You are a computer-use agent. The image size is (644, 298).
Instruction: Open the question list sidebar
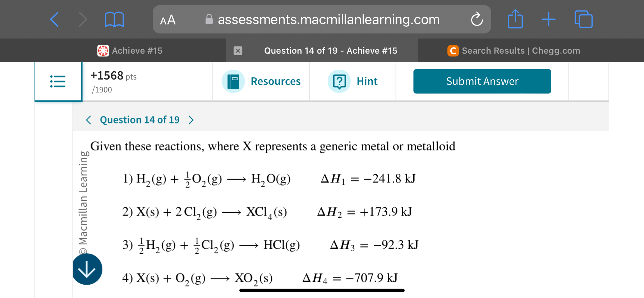58,81
